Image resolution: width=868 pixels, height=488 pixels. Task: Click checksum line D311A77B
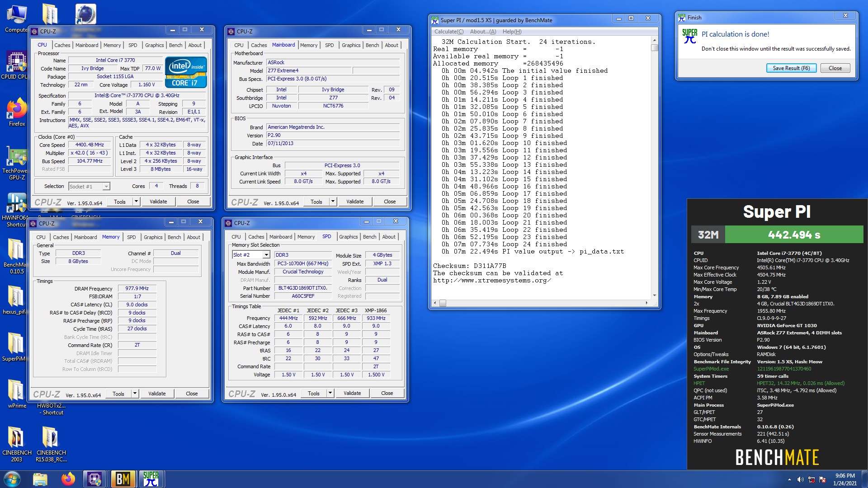point(469,266)
